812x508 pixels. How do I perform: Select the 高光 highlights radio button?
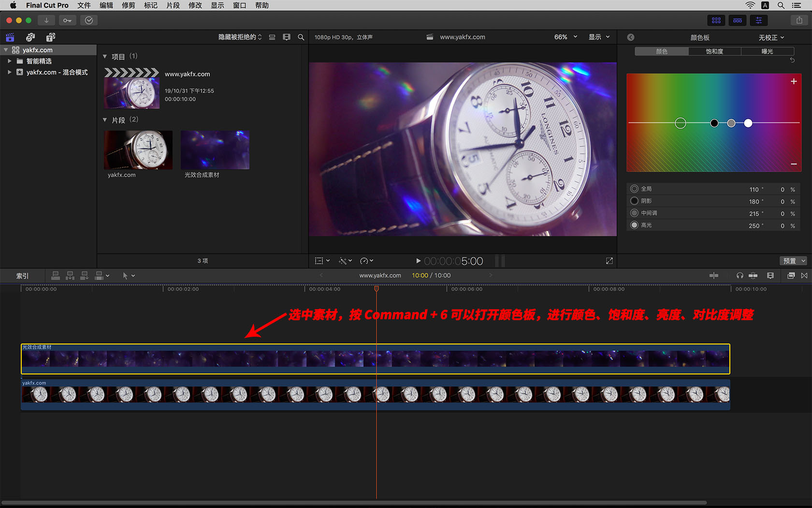pyautogui.click(x=635, y=225)
